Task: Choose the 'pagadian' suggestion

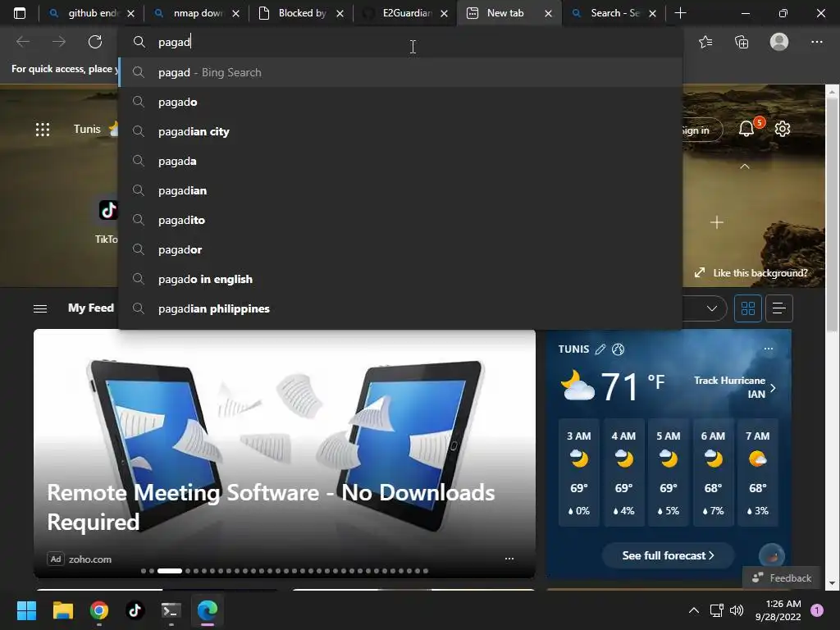Action: coord(400,190)
